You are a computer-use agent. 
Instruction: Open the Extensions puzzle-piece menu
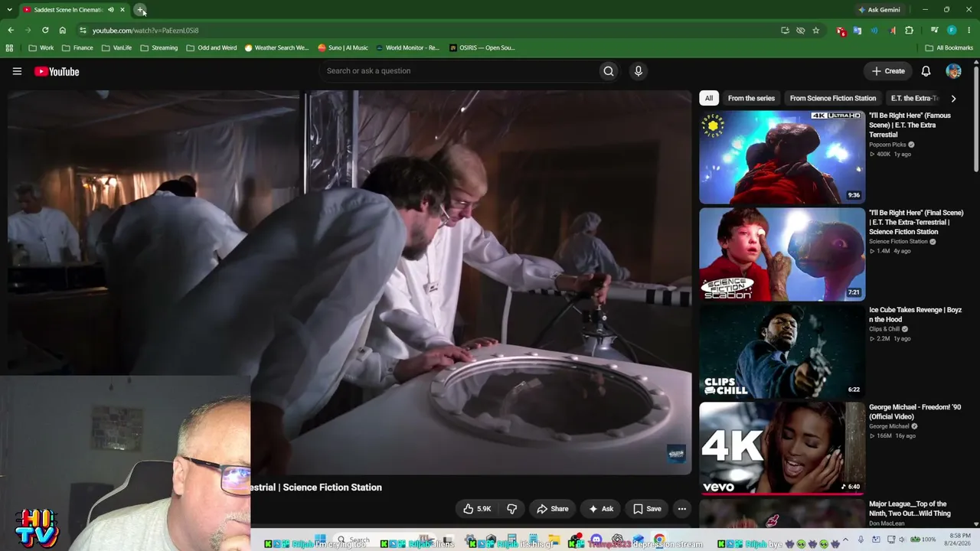(x=910, y=31)
